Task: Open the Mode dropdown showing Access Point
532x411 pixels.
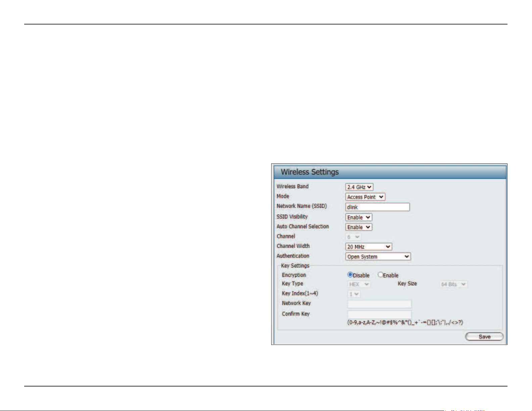Action: 365,197
